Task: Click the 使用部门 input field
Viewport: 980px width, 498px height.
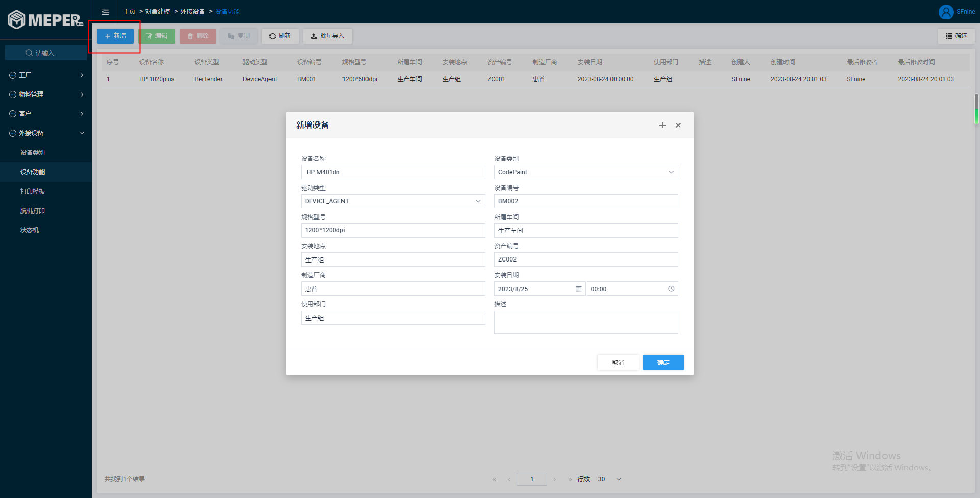Action: pyautogui.click(x=393, y=318)
